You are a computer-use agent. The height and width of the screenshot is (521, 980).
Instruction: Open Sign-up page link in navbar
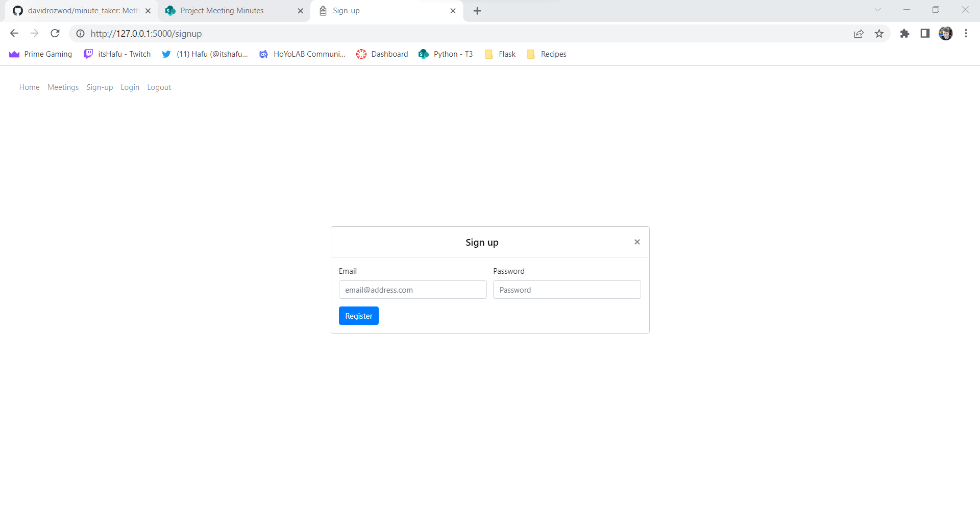coord(100,87)
